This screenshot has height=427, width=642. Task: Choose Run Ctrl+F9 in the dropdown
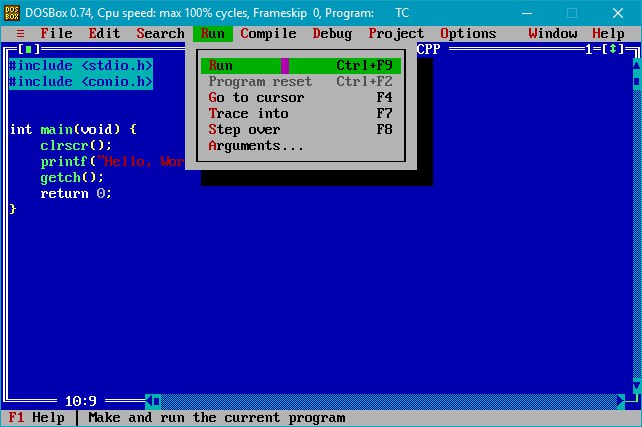tap(301, 66)
